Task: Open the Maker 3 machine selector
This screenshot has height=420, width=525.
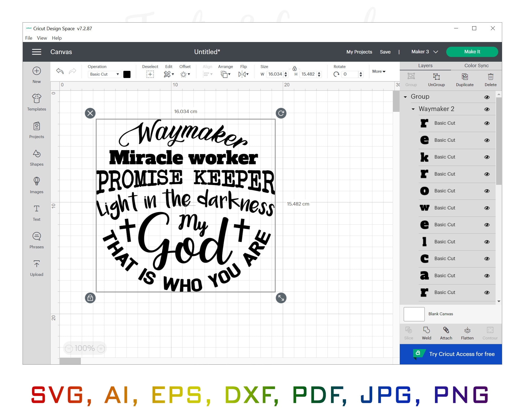Action: 424,52
